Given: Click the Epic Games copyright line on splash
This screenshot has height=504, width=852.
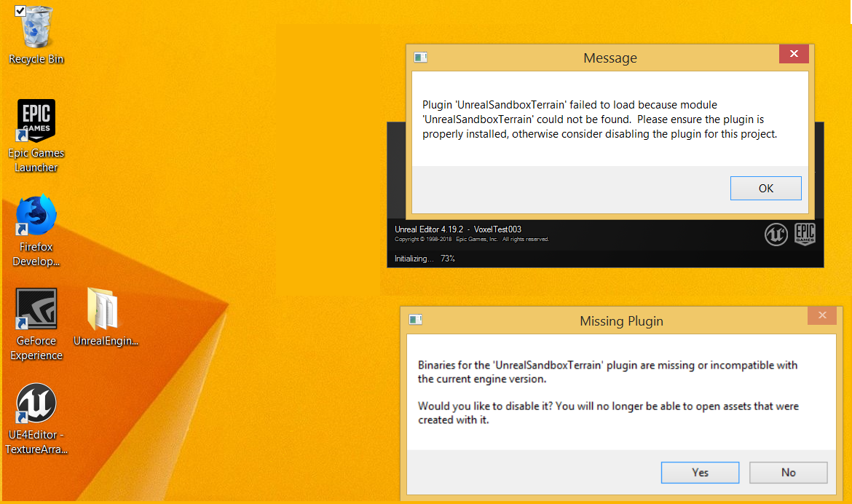Looking at the screenshot, I should click(472, 239).
